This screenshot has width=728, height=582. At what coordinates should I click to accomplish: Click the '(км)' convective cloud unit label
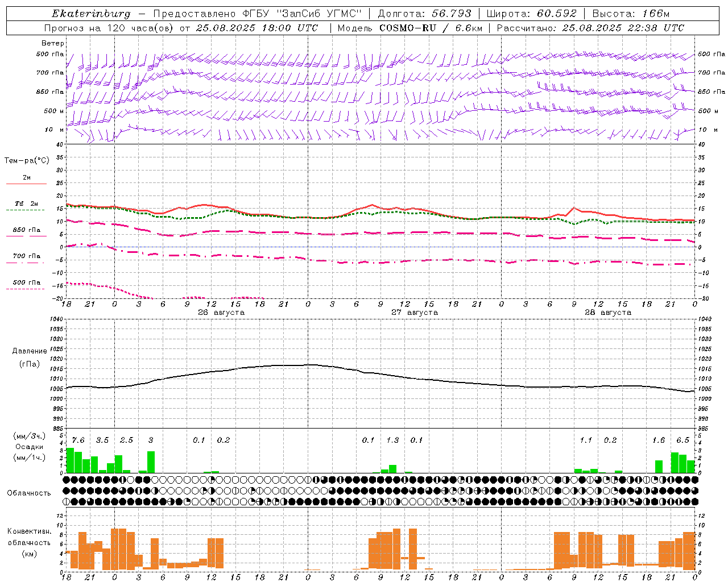coord(30,554)
